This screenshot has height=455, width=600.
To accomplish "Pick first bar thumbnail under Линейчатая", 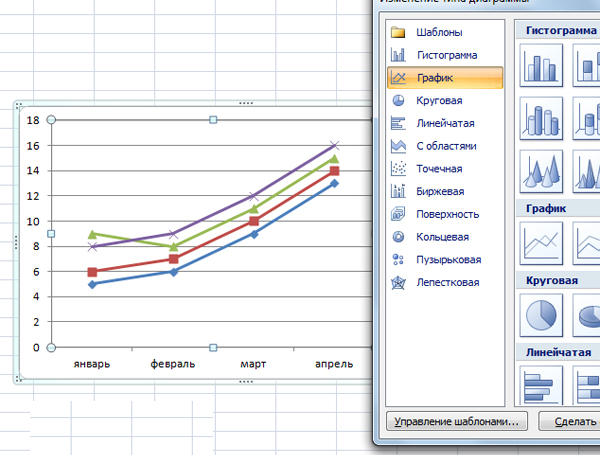I will [541, 386].
